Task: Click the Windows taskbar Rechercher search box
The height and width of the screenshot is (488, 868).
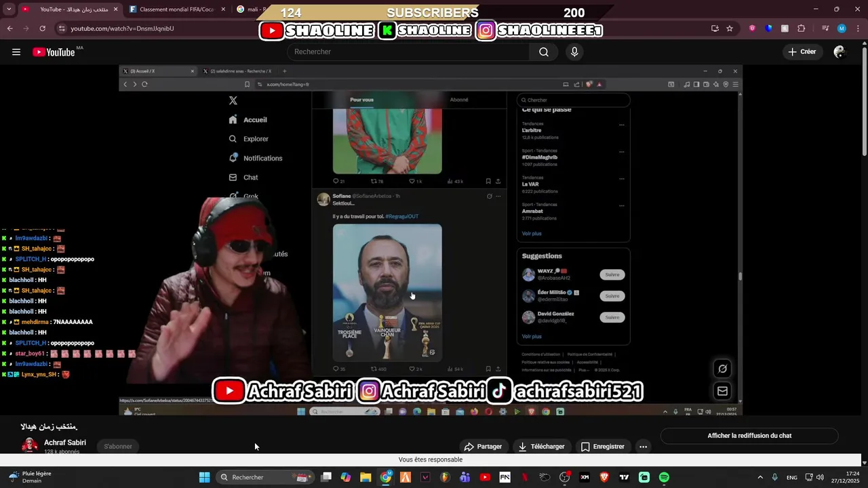Action: point(264,477)
